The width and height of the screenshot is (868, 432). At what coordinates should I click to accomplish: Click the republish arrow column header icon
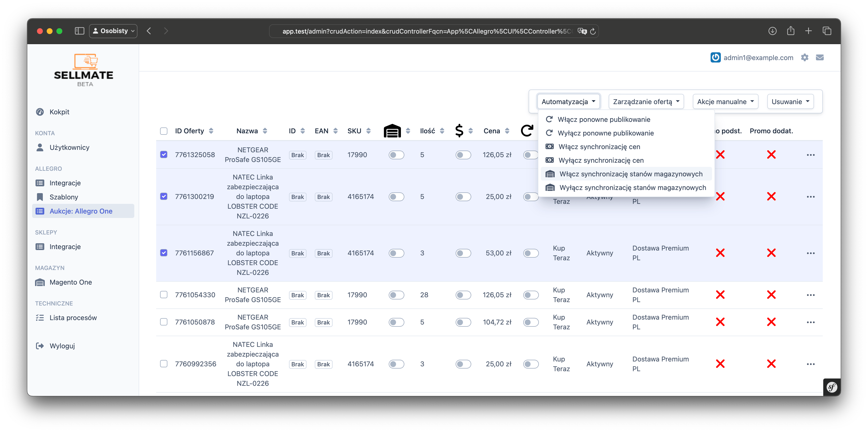(x=527, y=131)
